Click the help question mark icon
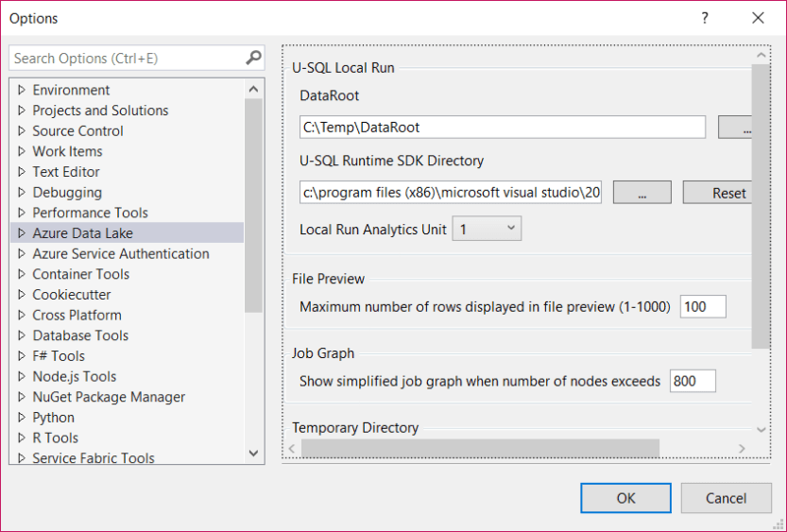Screen dimensions: 787x532 705,18
